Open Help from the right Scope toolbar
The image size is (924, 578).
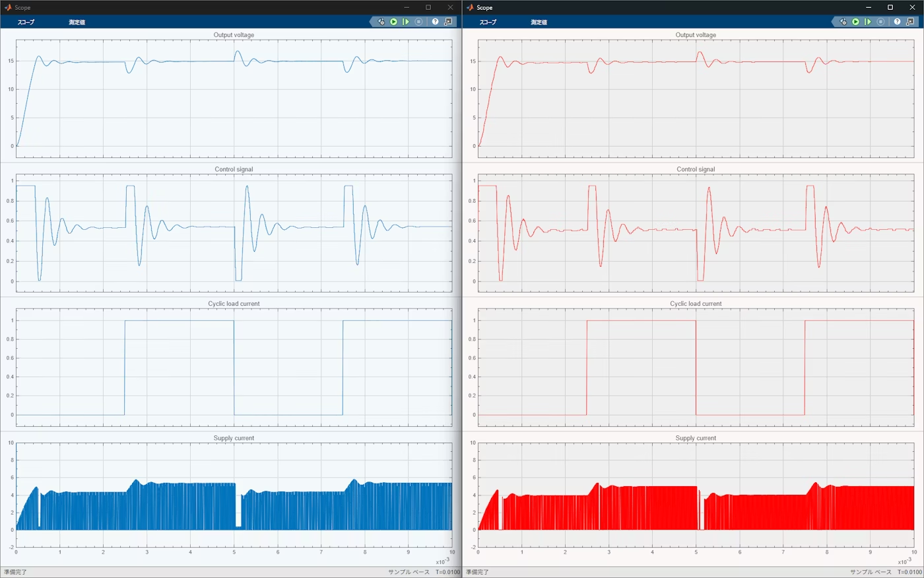point(897,22)
